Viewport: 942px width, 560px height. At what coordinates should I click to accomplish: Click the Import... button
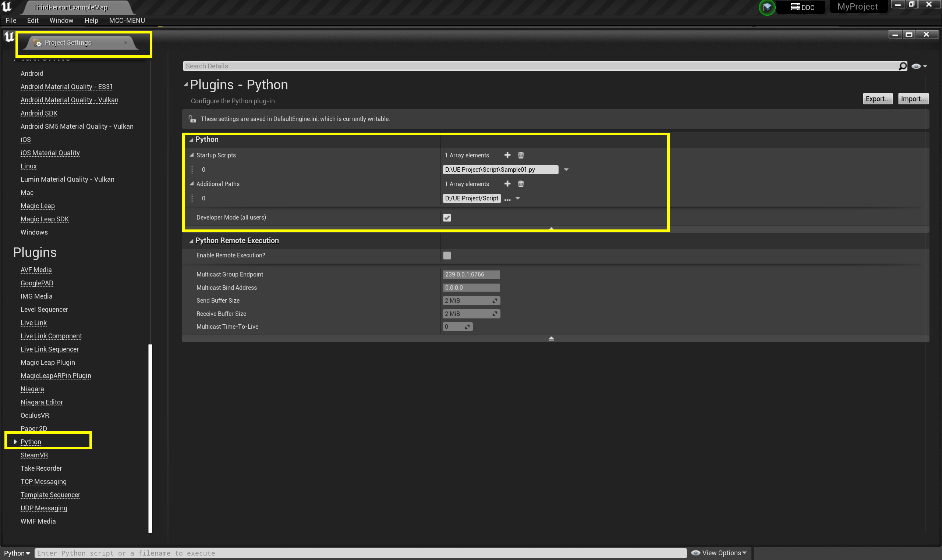[913, 99]
